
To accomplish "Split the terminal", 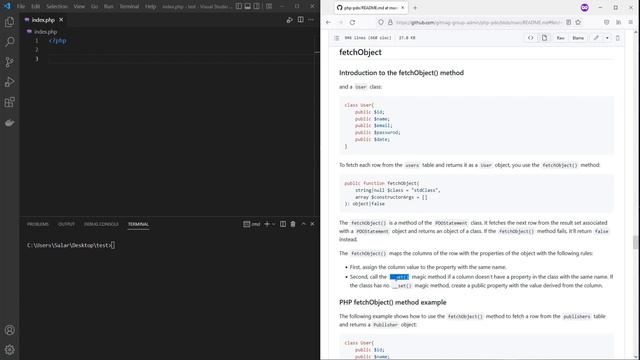I will point(283,224).
